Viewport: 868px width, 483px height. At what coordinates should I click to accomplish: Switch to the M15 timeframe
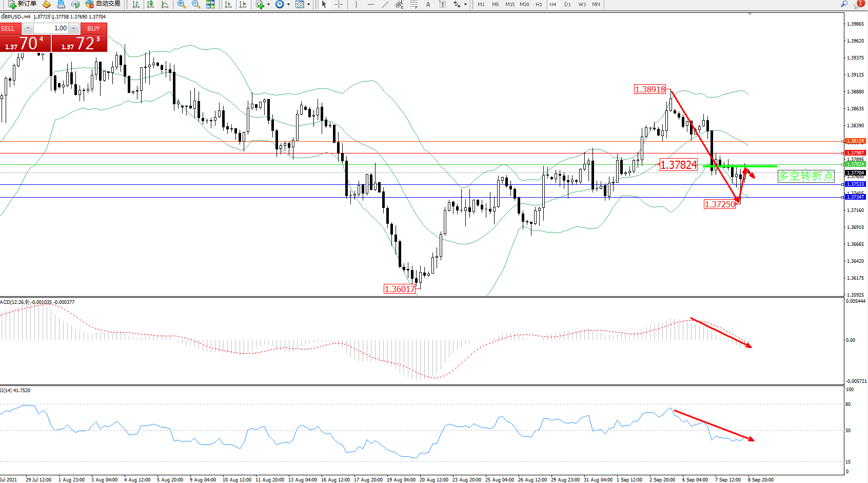click(509, 4)
